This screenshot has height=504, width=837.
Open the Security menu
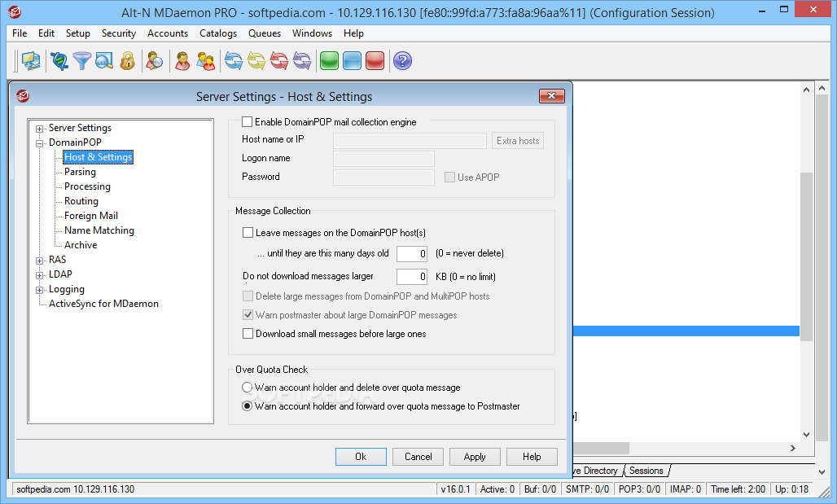pyautogui.click(x=119, y=33)
